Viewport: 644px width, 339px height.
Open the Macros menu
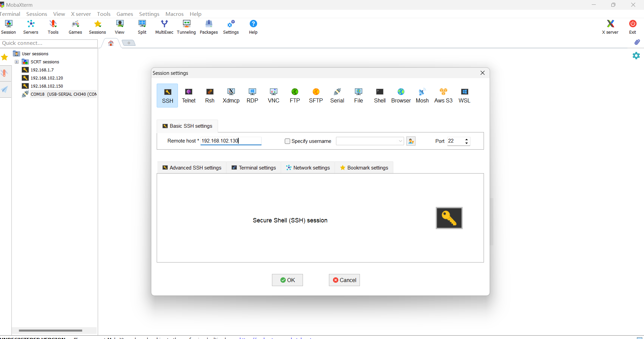click(x=175, y=14)
